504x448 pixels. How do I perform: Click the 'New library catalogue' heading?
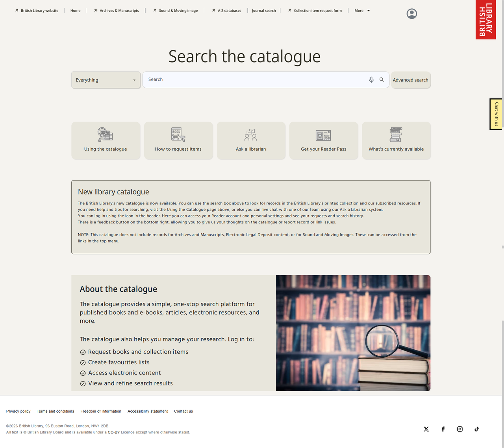tap(113, 192)
